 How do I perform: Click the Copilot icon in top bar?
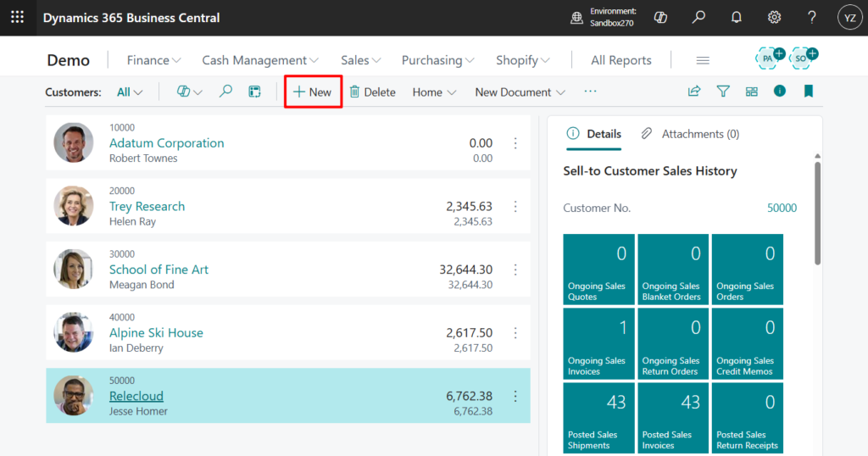tap(662, 18)
